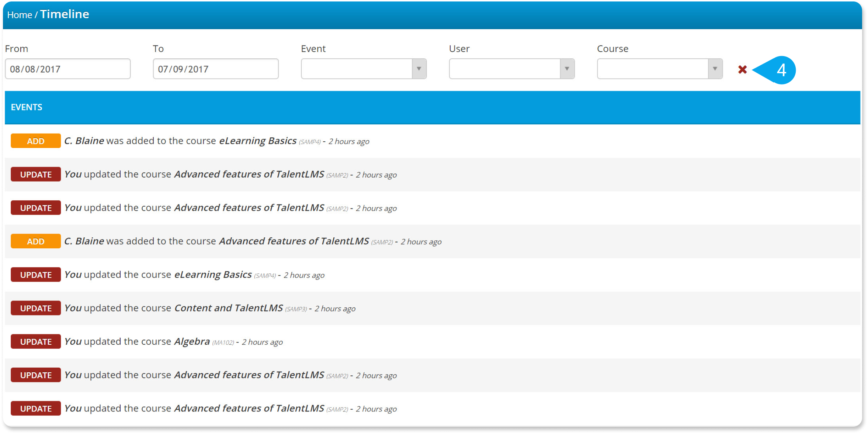Viewport: 868px width, 434px height.
Task: Open Algebra course link
Action: pos(192,341)
